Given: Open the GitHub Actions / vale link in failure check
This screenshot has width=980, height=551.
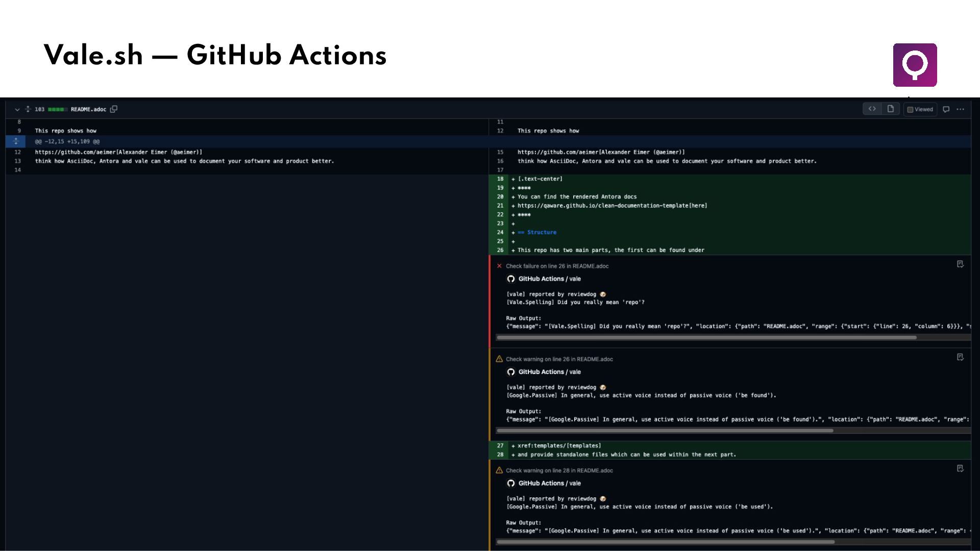Looking at the screenshot, I should (x=549, y=279).
